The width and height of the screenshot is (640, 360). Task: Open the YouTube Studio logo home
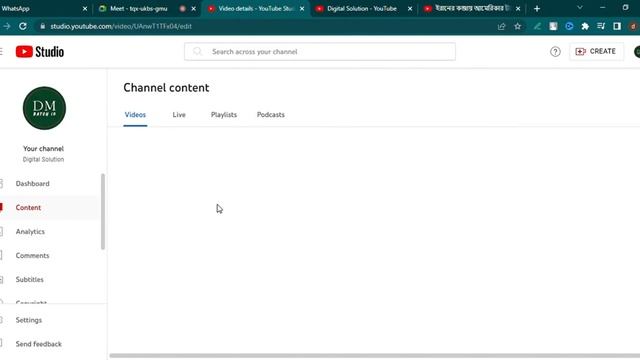[x=40, y=52]
